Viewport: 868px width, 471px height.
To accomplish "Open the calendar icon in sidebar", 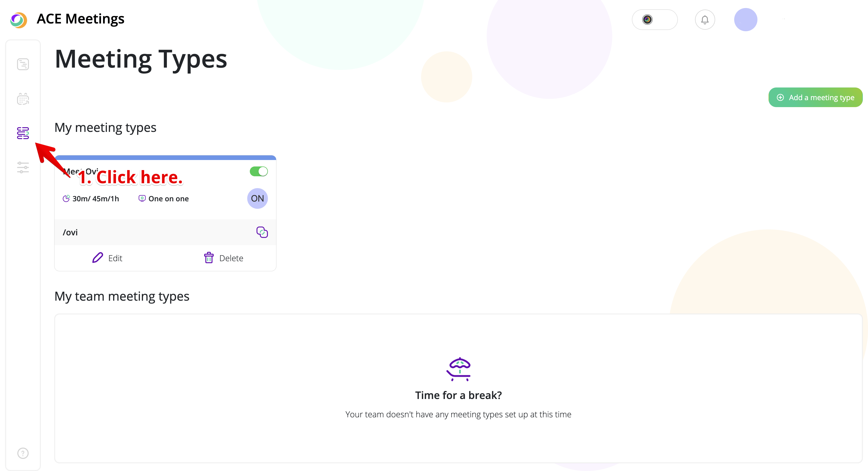I will [23, 99].
